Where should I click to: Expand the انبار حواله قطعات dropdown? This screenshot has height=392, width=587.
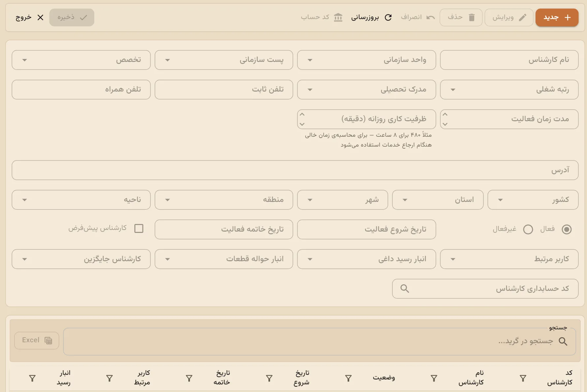pos(224,259)
